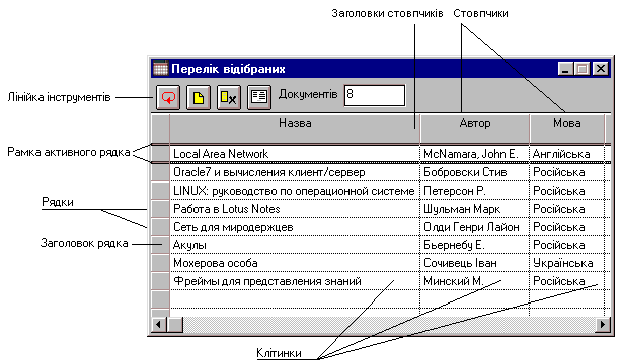Image resolution: width=621 pixels, height=364 pixels.
Task: Select the Фреймы для представления знаний cell
Action: [x=294, y=281]
